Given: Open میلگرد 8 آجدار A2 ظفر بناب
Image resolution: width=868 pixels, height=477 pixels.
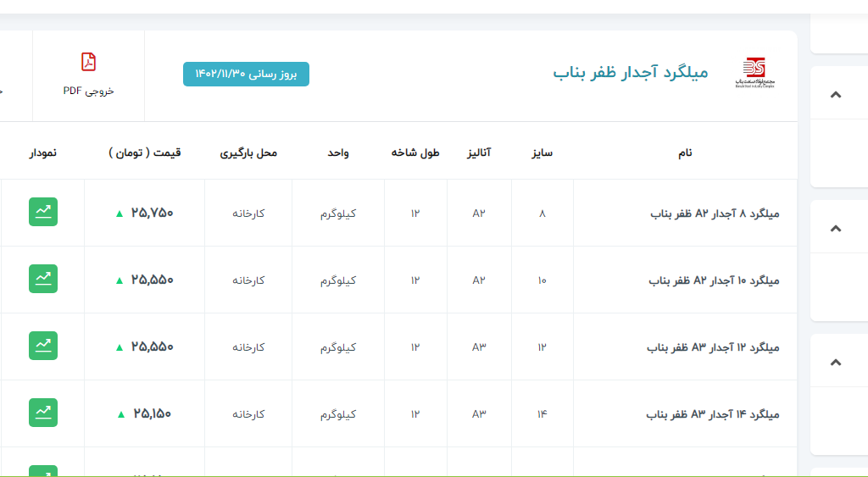Looking at the screenshot, I should pos(714,214).
